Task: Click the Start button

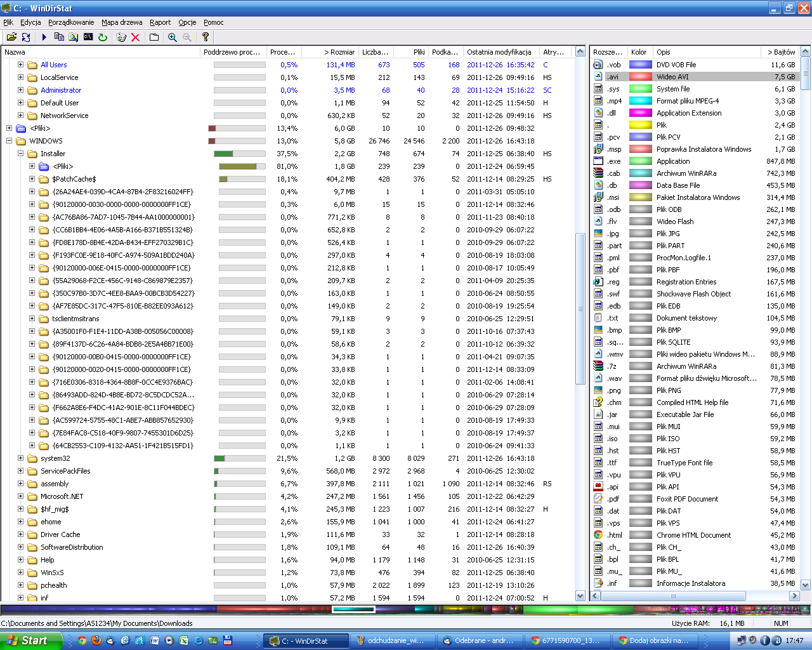Action: (x=31, y=640)
